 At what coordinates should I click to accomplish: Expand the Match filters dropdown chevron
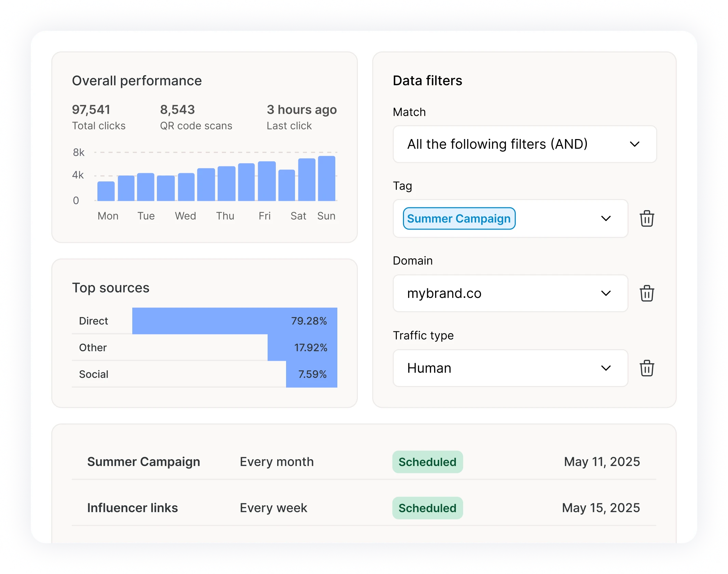coord(634,144)
